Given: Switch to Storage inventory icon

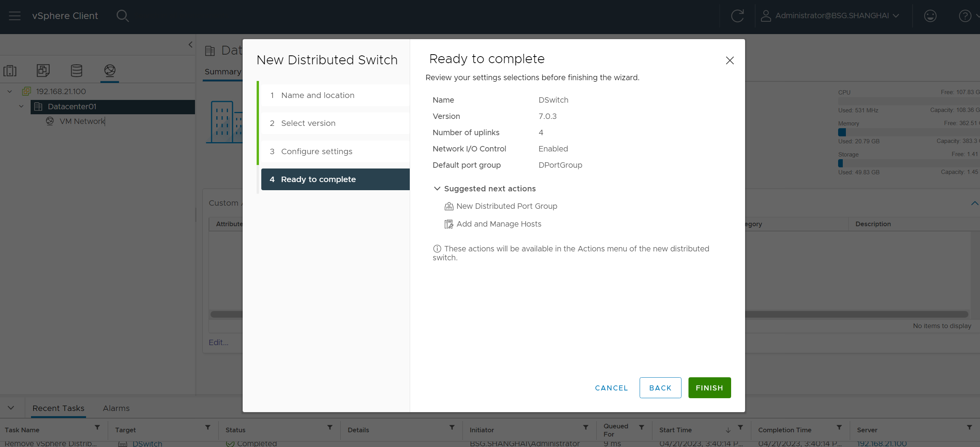Looking at the screenshot, I should point(76,70).
